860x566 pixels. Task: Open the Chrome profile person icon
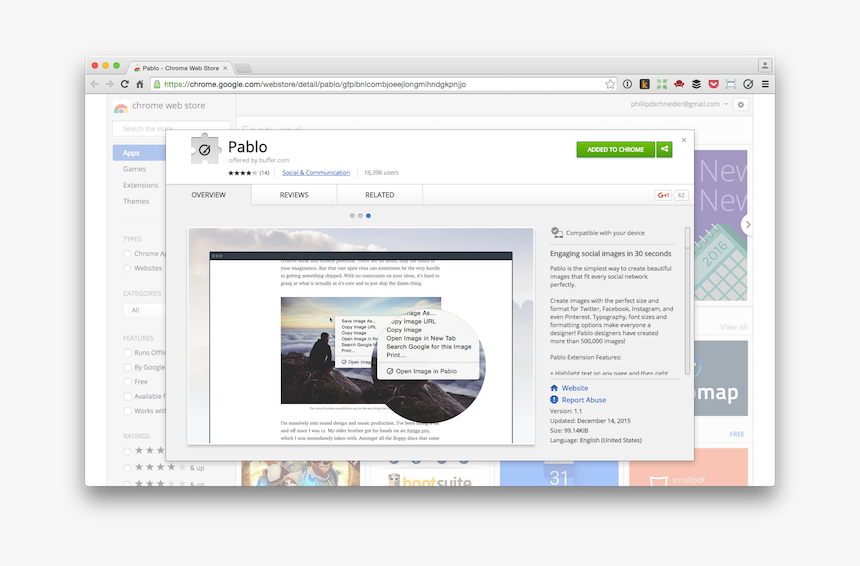click(765, 65)
